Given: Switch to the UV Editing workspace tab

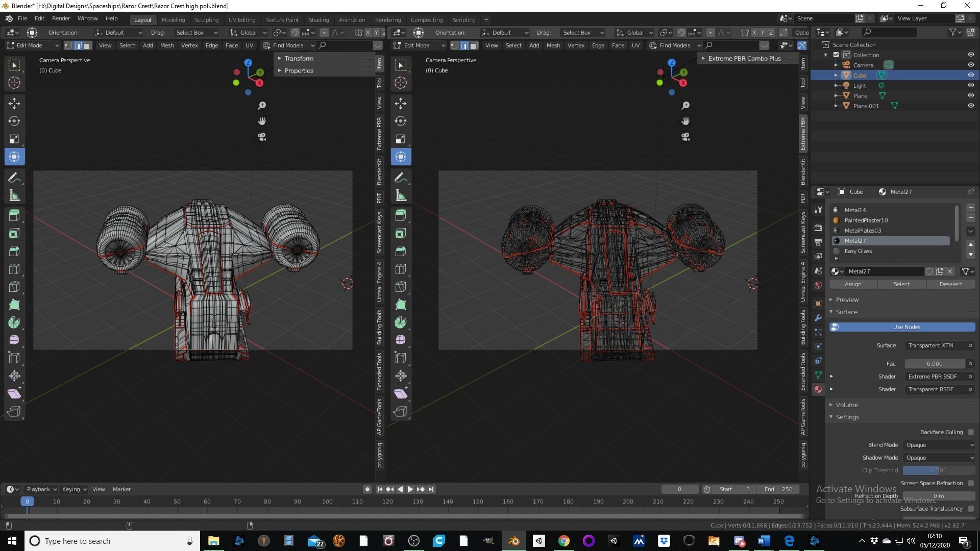Looking at the screenshot, I should coord(242,20).
